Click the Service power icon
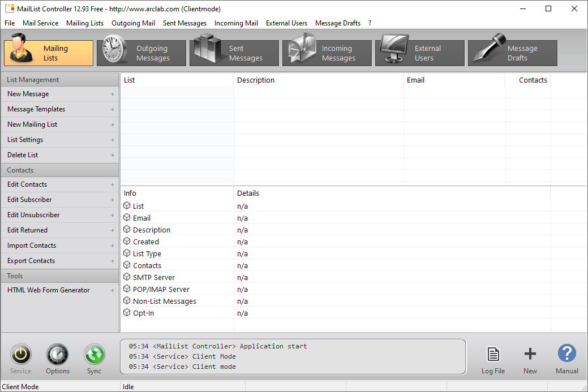Viewport: 588px width, 392px height. (x=20, y=354)
